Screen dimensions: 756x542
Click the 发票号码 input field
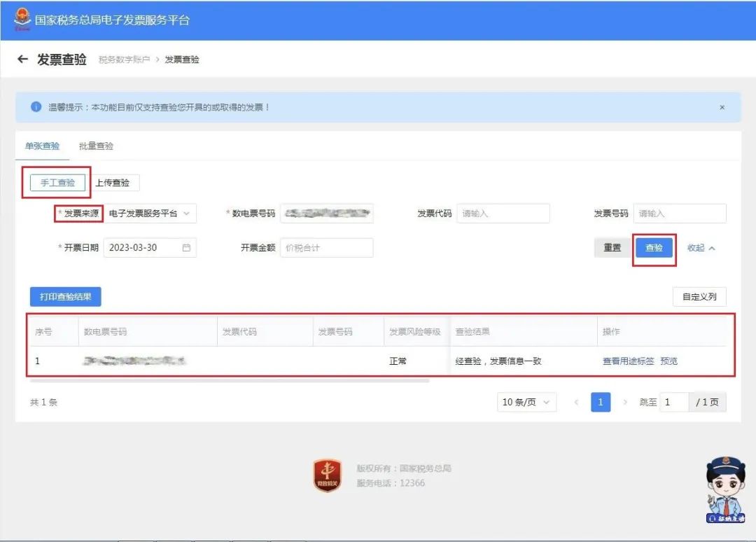point(680,213)
